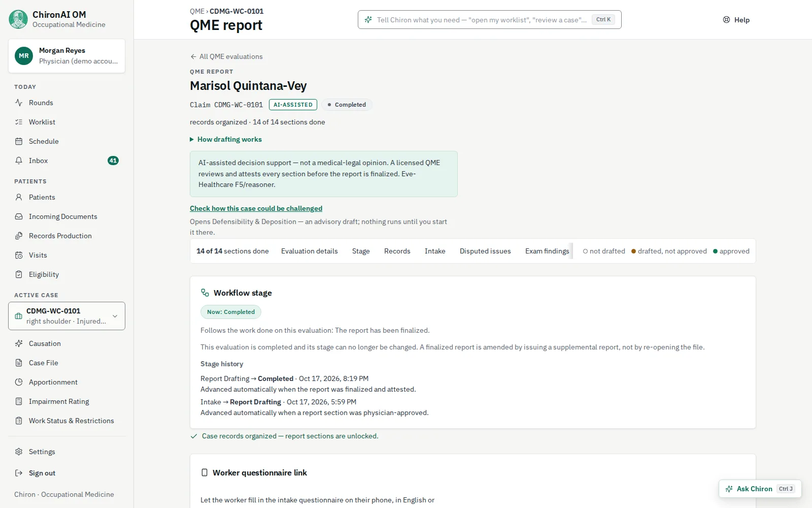Click the back arrow beside All QME evaluations
812x508 pixels.
click(193, 56)
